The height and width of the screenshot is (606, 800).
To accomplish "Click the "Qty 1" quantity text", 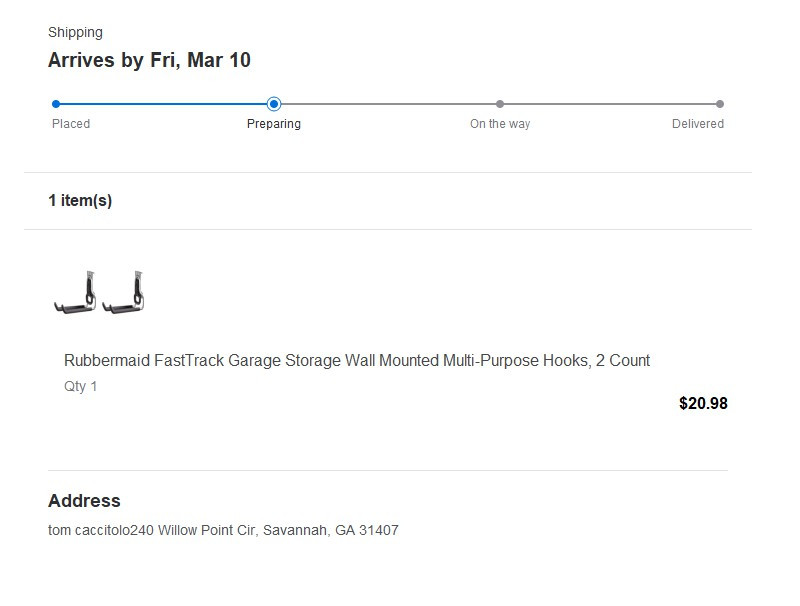I will [x=81, y=387].
